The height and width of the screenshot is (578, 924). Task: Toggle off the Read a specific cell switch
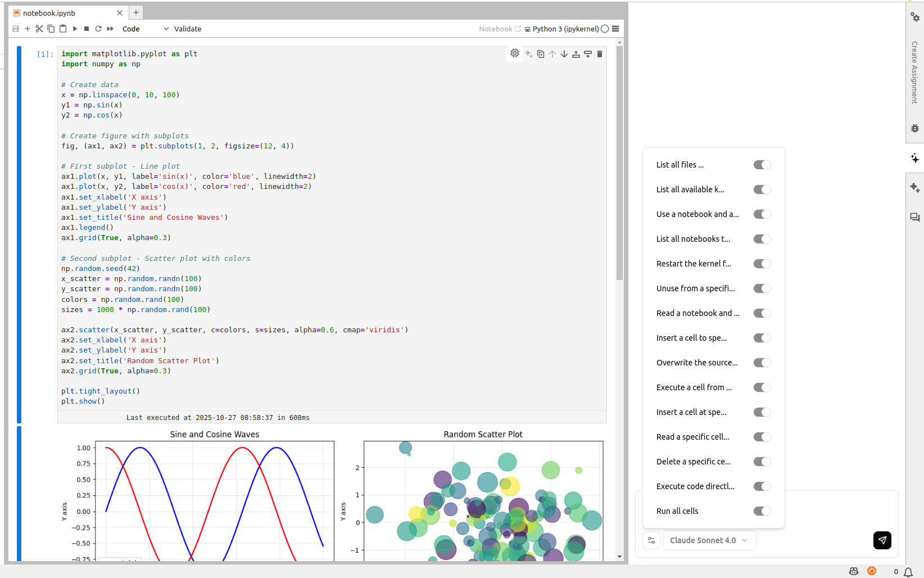[762, 437]
